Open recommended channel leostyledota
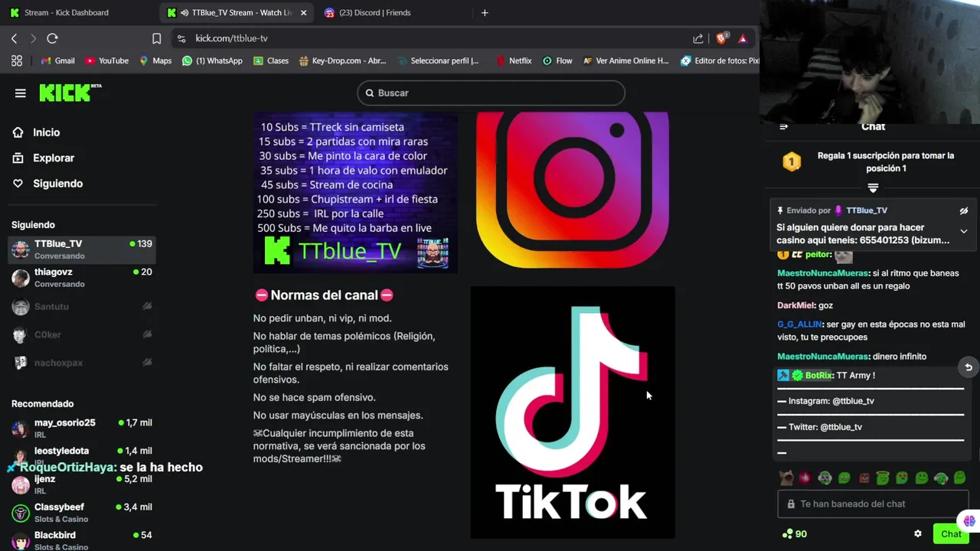The image size is (980, 551). click(x=82, y=455)
